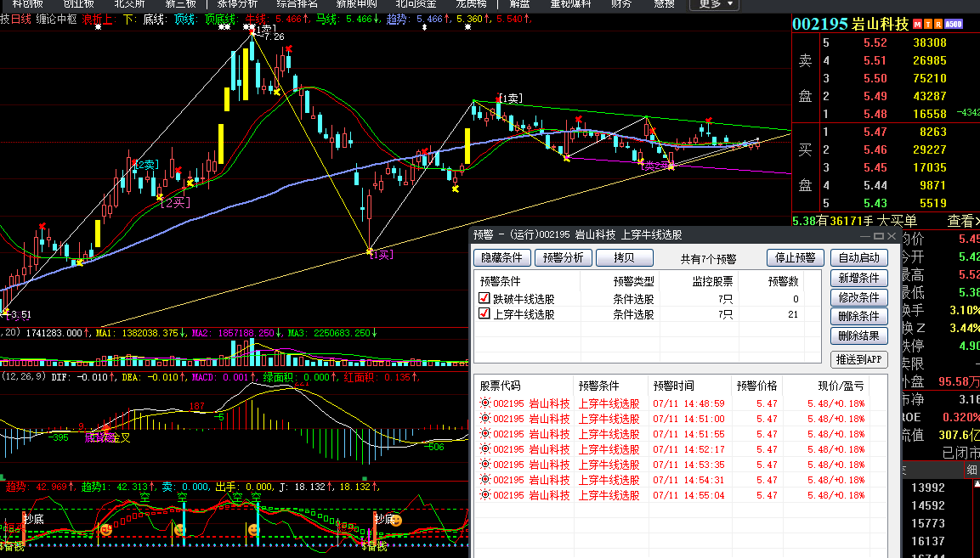Select the buy 2 volume 29227
The height and width of the screenshot is (558, 980).
[929, 149]
